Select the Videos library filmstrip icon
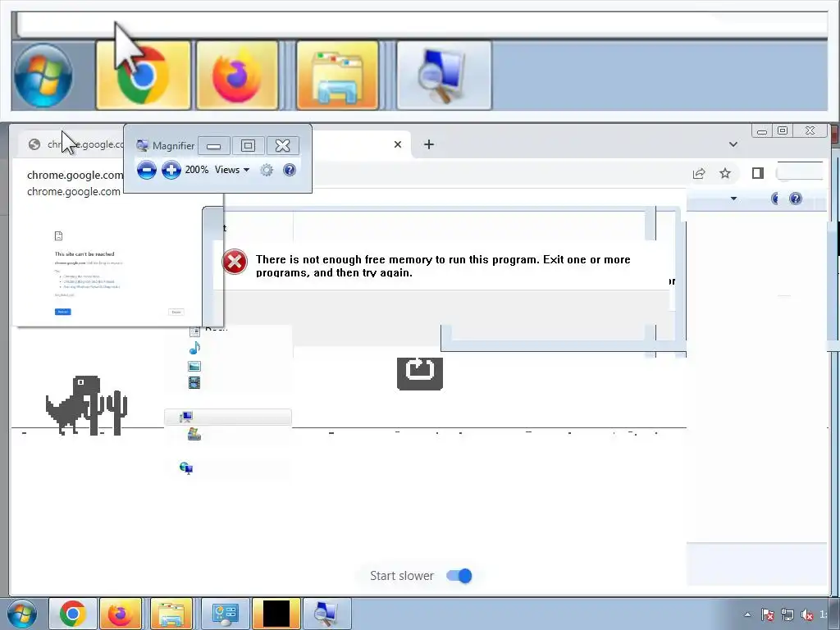Screen dimensions: 840x630 (x=194, y=382)
